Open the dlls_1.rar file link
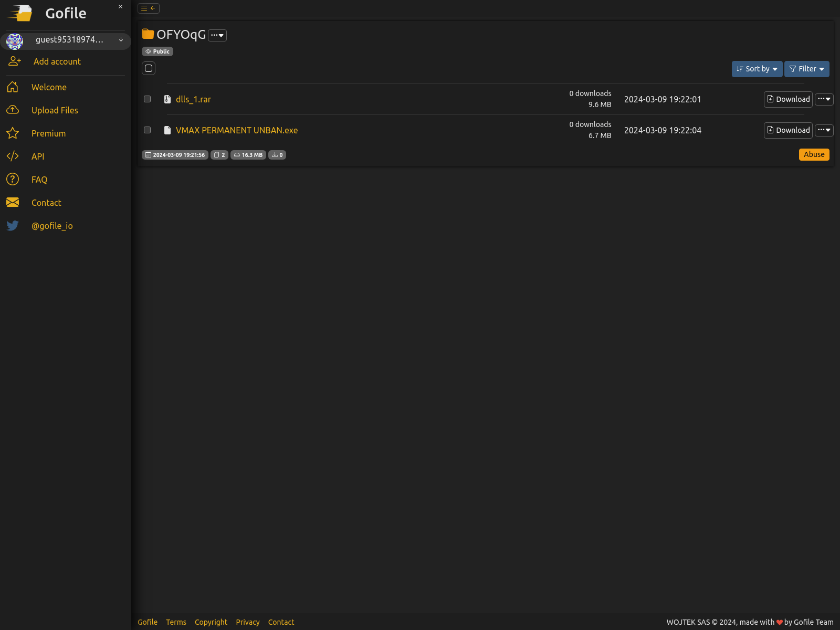This screenshot has width=840, height=630. [193, 99]
